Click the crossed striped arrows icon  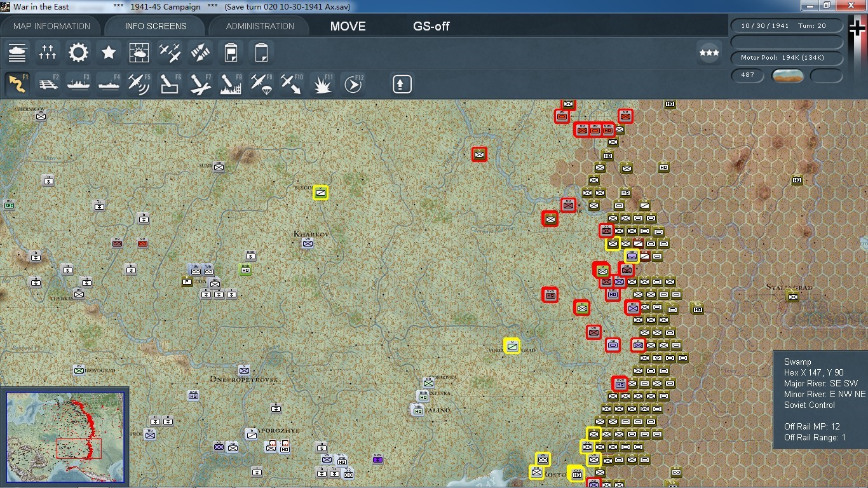tap(200, 52)
